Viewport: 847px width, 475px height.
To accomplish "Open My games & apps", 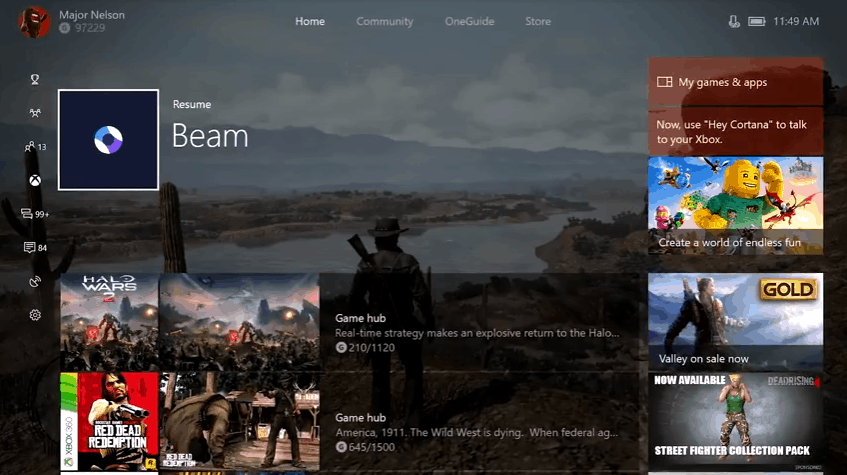I will click(735, 82).
